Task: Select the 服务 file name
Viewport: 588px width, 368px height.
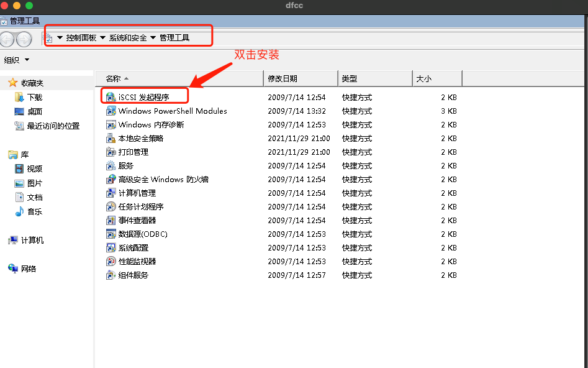Action: coord(126,165)
